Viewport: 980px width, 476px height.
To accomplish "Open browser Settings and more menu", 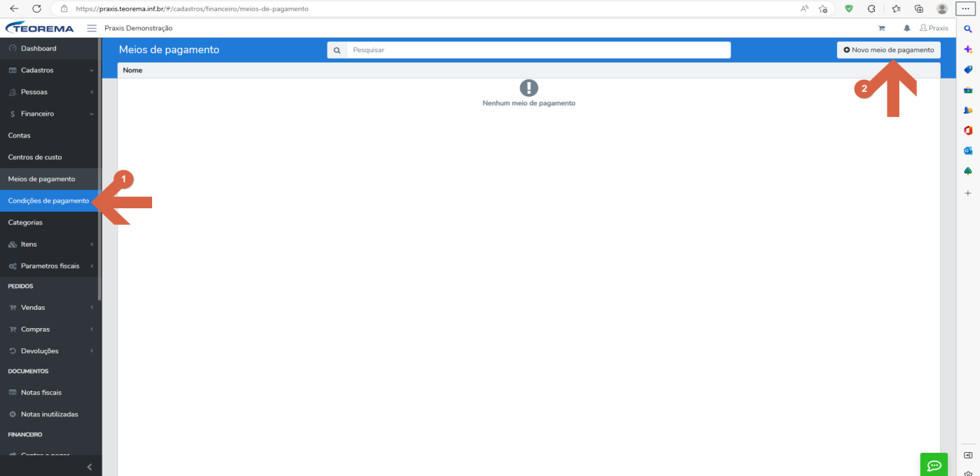I will (967, 8).
